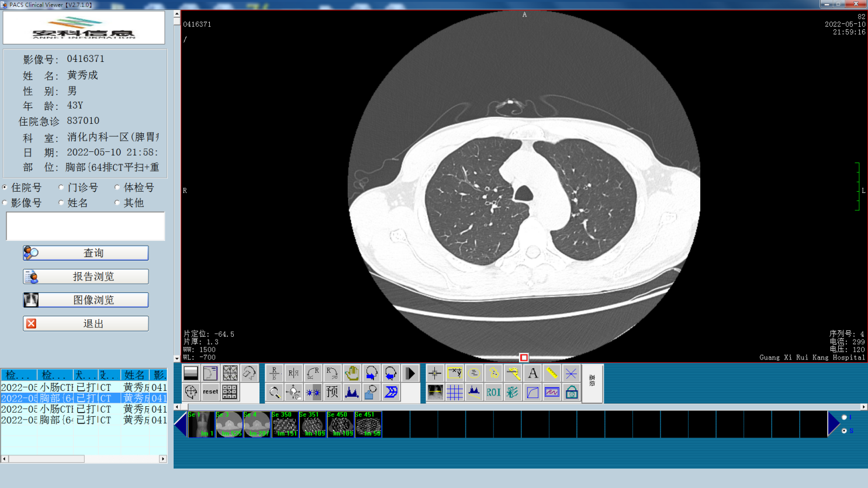
Task: Open series Se 350 thumbnail
Action: click(x=285, y=424)
